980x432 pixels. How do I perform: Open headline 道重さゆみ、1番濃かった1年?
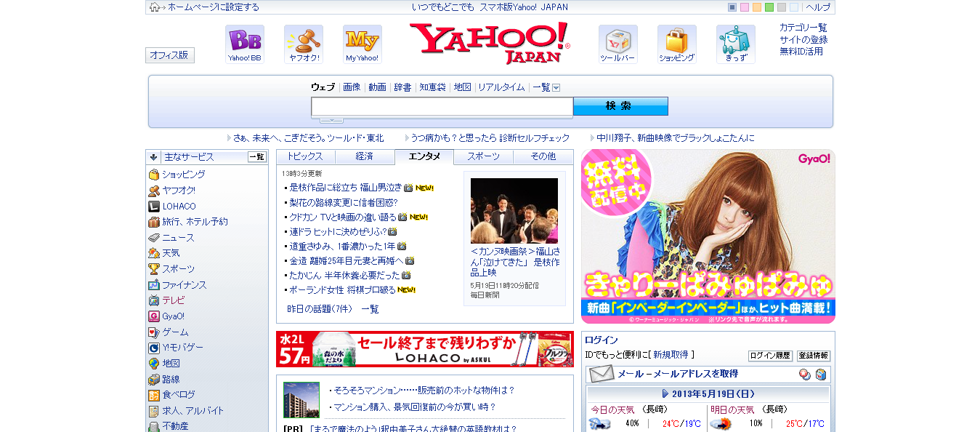coord(343,246)
